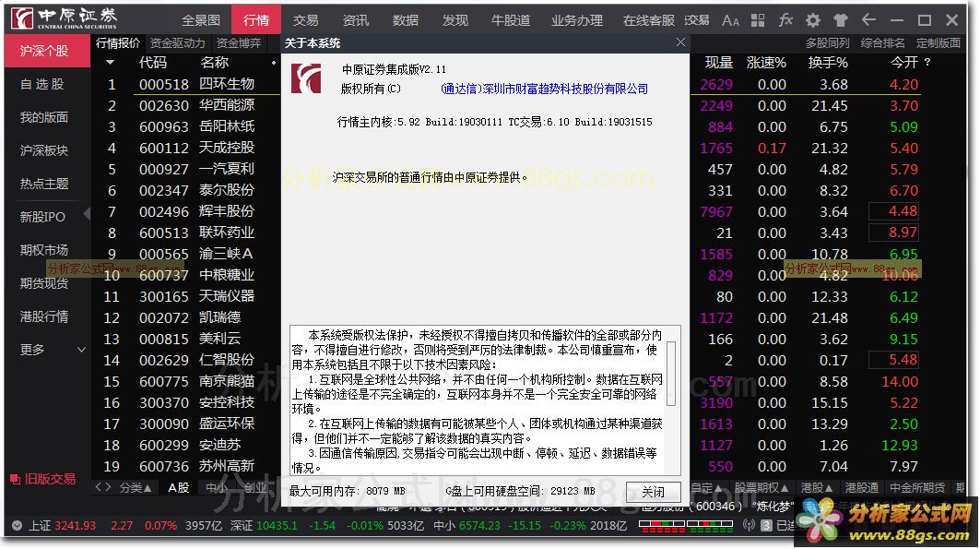Click the question mark beside 今开
Viewport: 980px width, 549px height.
pyautogui.click(x=927, y=63)
